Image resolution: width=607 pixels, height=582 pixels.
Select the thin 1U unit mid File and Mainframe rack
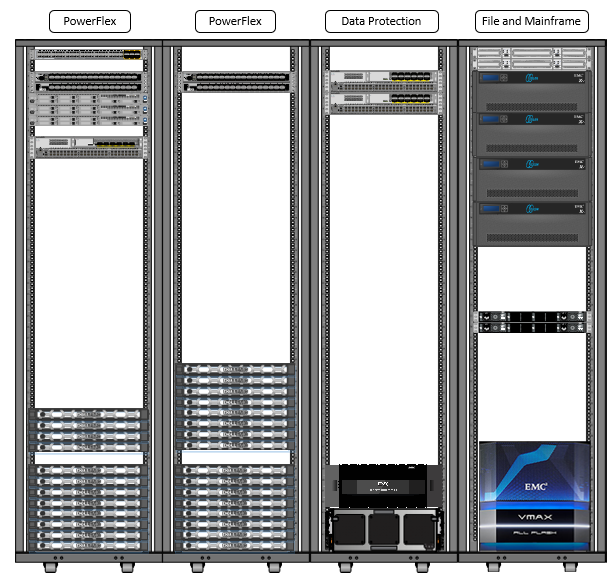point(531,320)
